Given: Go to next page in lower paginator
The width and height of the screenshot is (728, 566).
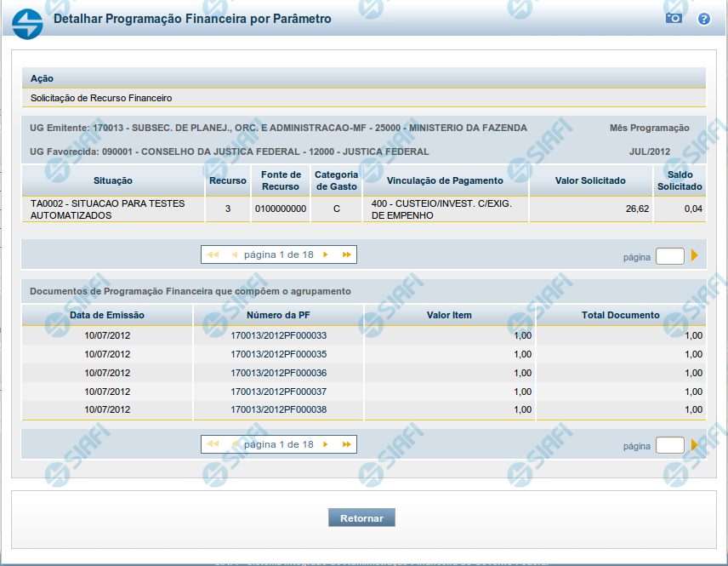Looking at the screenshot, I should [327, 444].
